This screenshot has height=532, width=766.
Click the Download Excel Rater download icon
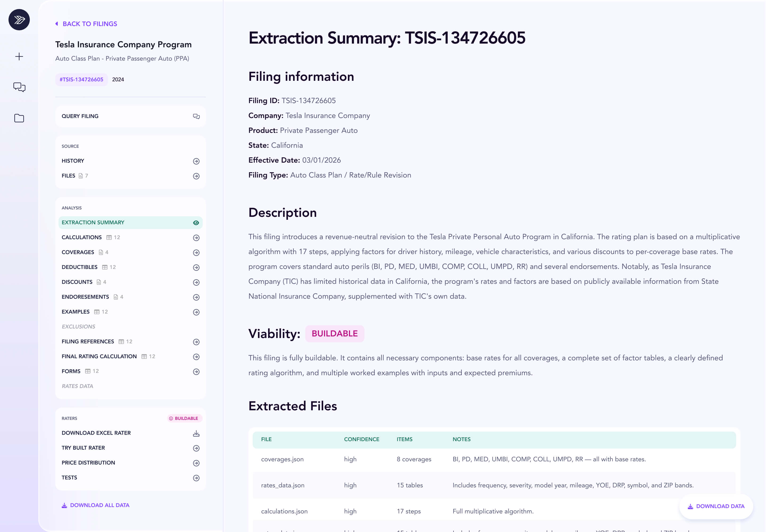click(x=196, y=433)
